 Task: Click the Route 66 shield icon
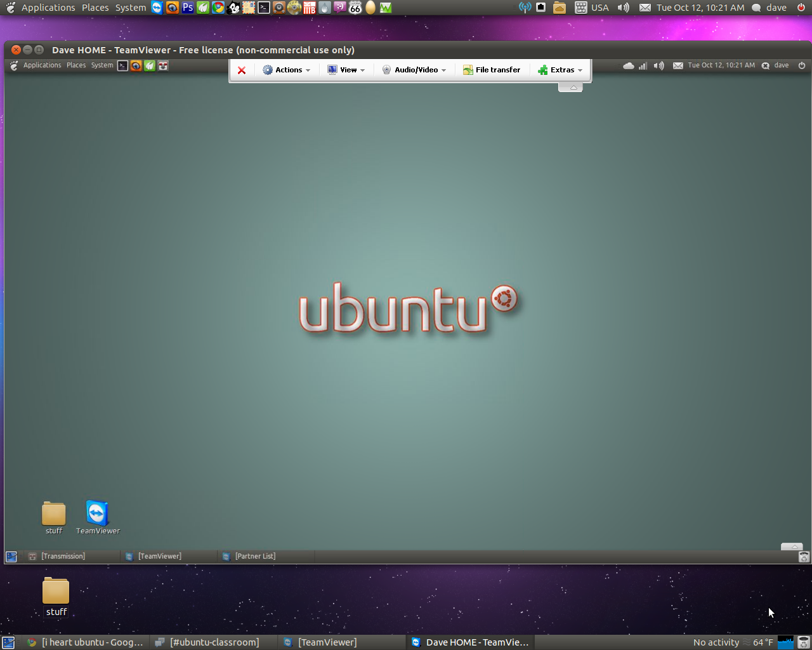(x=355, y=8)
